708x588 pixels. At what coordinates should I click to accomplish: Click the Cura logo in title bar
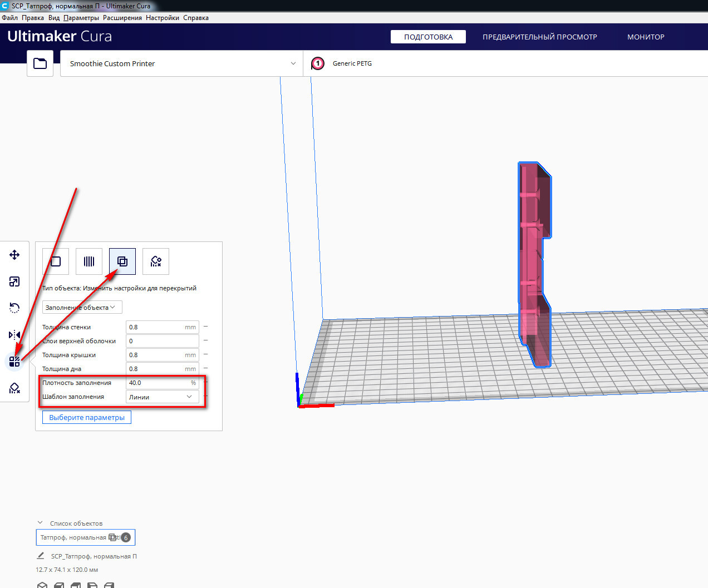[x=5, y=6]
